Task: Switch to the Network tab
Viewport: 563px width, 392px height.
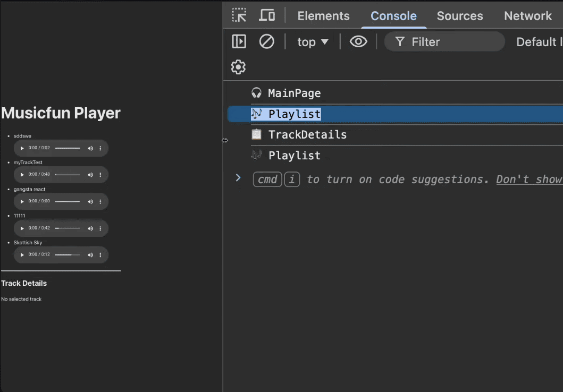Action: 527,16
